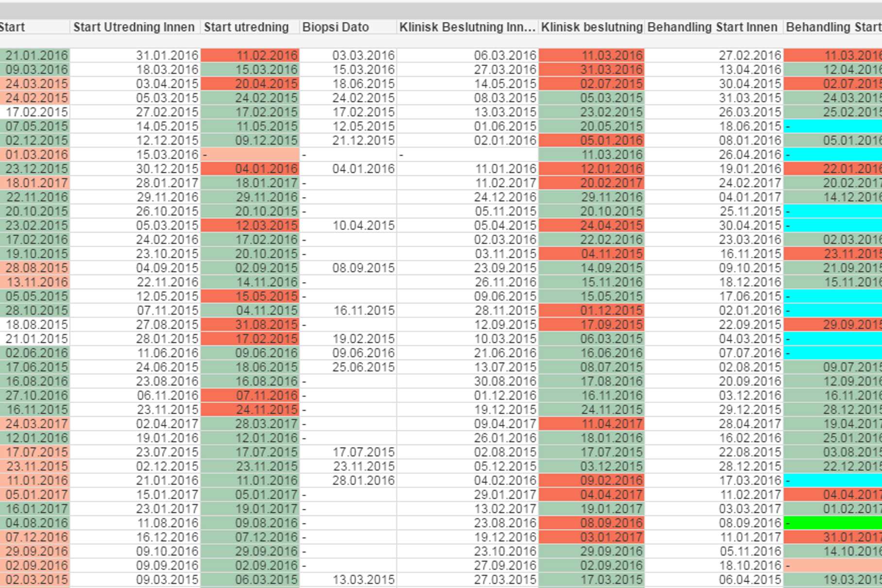This screenshot has width=882, height=588.
Task: Select the empty peach cell in Behandling Start
Action: tap(832, 566)
